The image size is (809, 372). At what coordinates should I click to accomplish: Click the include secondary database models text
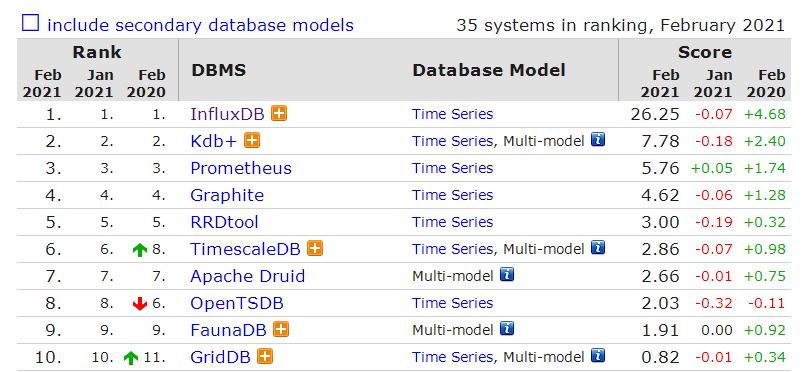pos(200,25)
